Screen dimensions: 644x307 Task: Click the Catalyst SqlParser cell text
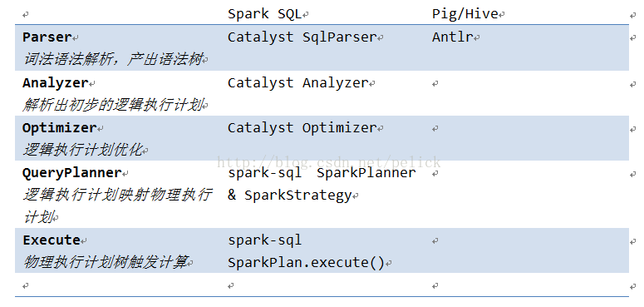click(302, 37)
